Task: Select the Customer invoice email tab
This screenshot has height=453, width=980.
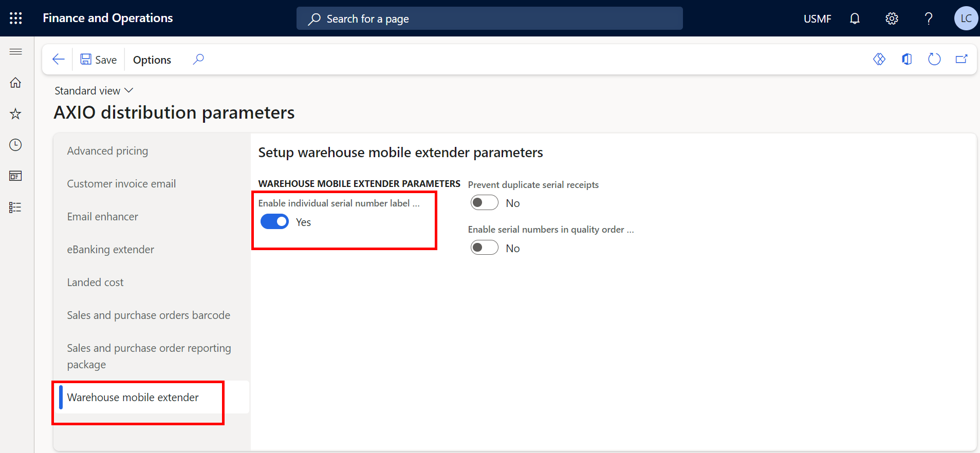Action: coord(152,184)
